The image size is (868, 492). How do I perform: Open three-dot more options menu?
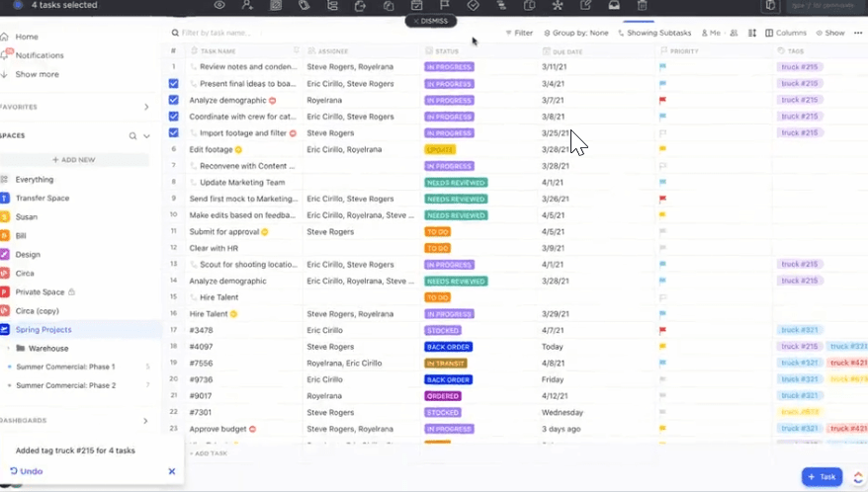[x=858, y=33]
